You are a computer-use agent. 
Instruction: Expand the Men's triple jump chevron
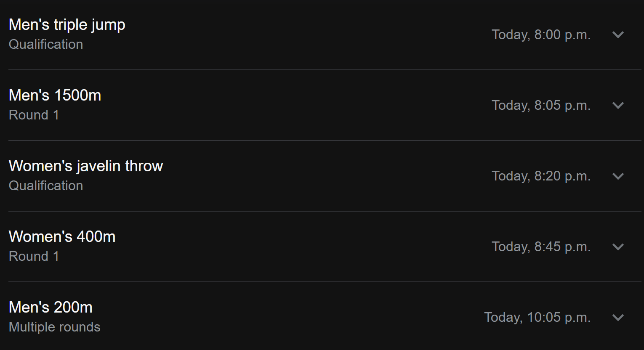618,34
